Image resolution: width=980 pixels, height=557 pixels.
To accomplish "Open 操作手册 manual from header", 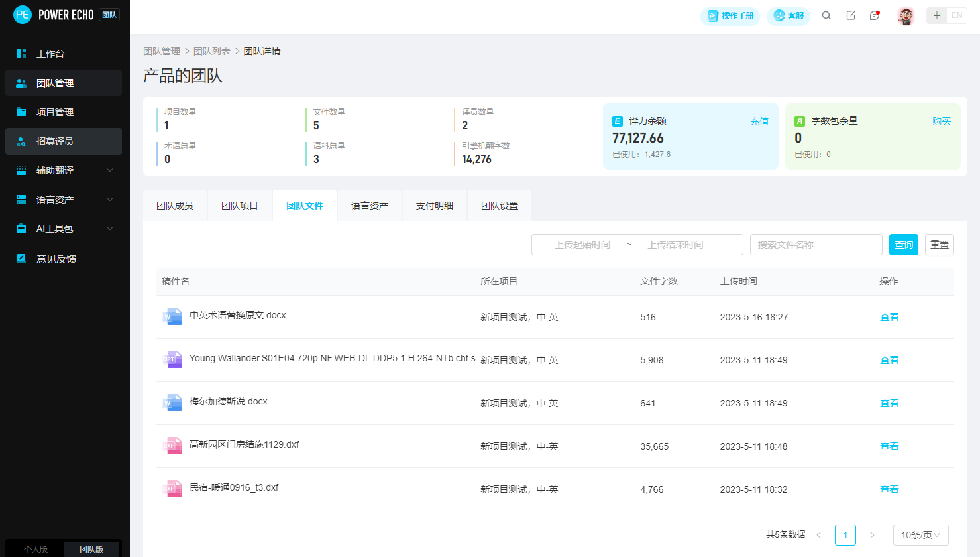I will coord(730,16).
